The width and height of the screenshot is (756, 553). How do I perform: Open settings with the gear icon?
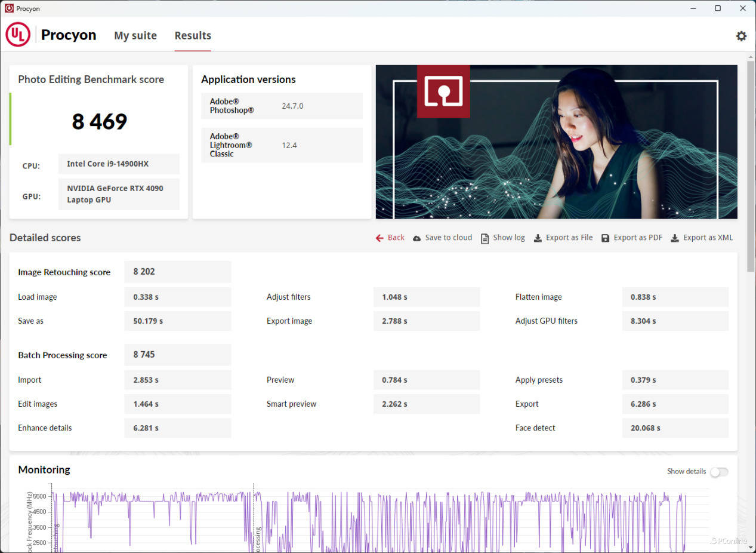(x=741, y=36)
